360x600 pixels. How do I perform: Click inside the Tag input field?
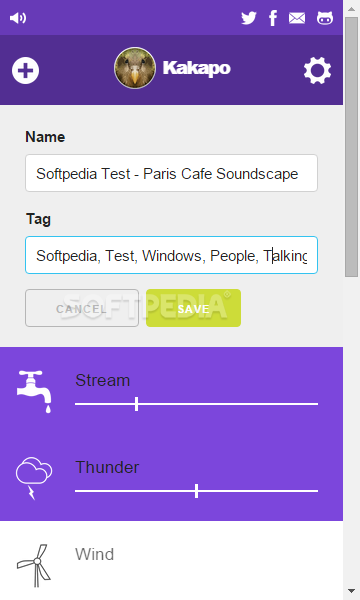click(x=171, y=255)
